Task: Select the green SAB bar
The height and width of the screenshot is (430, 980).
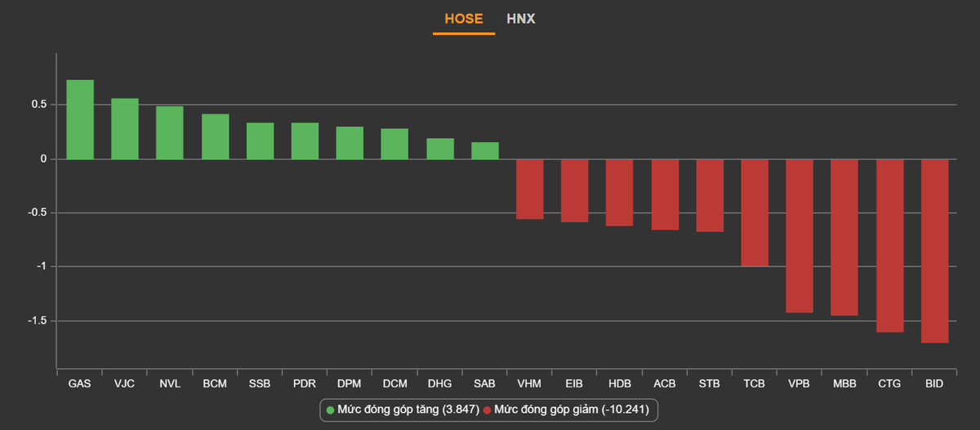Action: (x=485, y=150)
